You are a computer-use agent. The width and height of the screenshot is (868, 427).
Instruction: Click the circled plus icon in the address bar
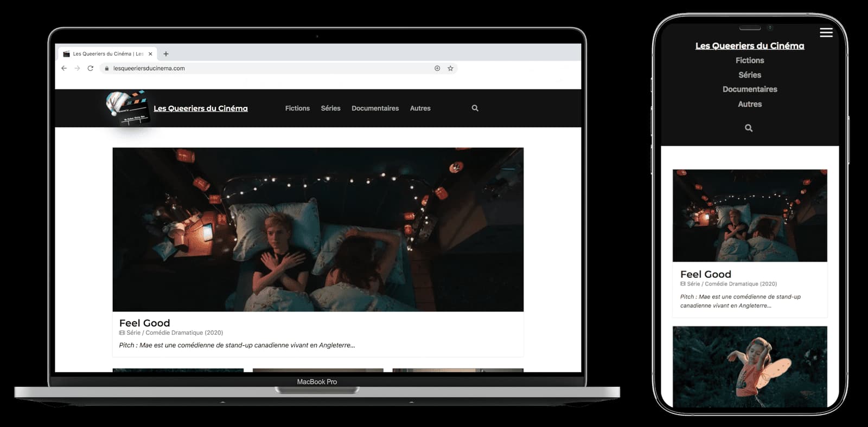[437, 68]
